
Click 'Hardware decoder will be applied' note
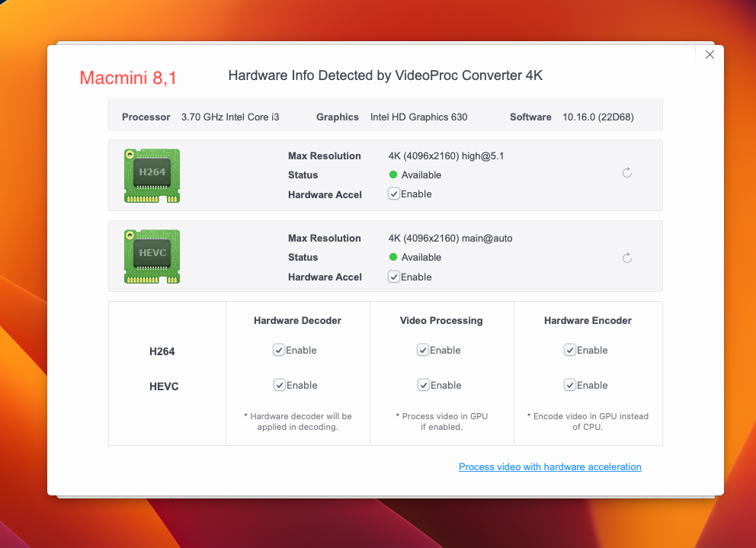click(298, 421)
